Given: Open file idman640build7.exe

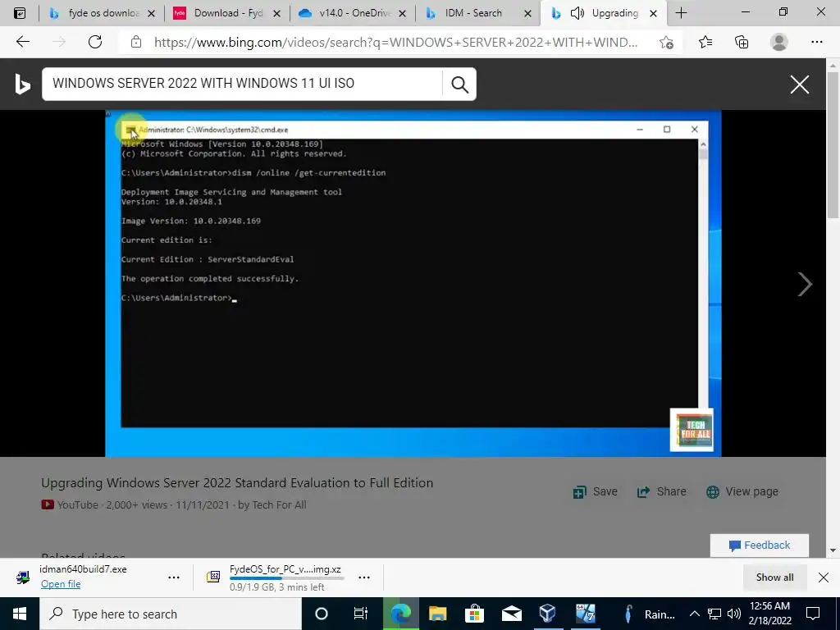Looking at the screenshot, I should pyautogui.click(x=61, y=584).
